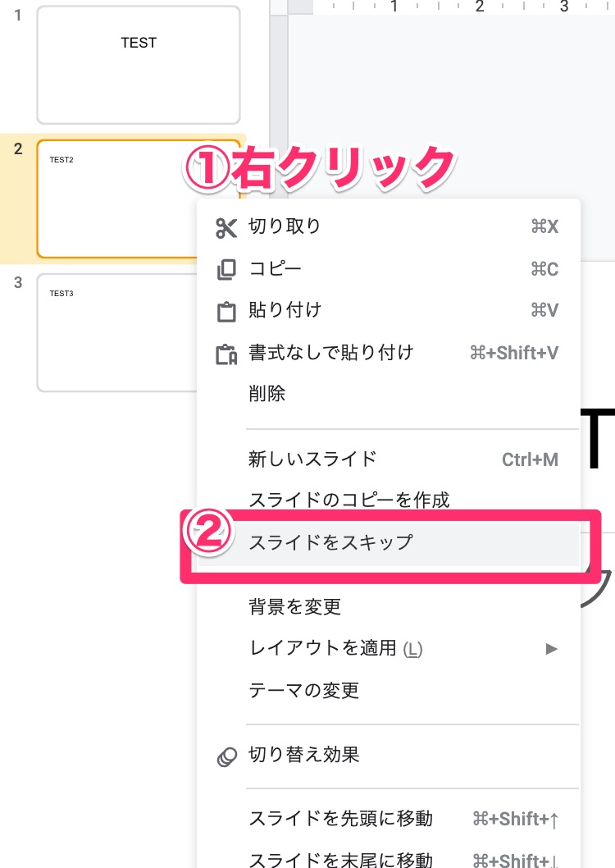Viewport: 615px width, 868px height.
Task: Open 背景を変更 option
Action: (295, 607)
